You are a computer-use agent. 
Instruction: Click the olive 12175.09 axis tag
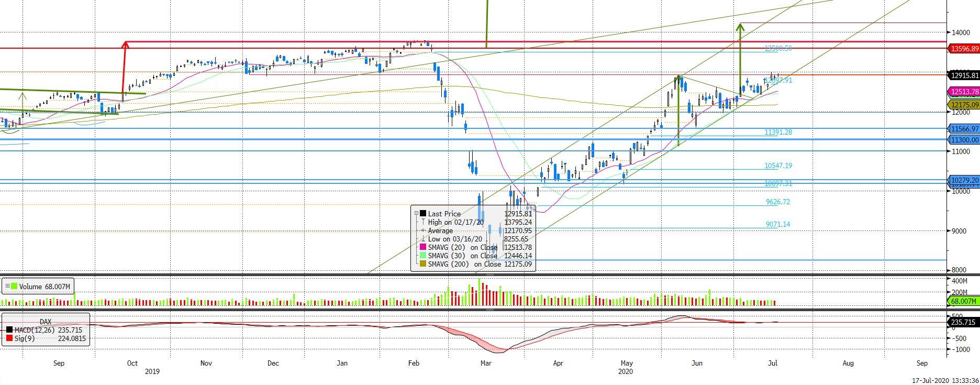click(964, 105)
